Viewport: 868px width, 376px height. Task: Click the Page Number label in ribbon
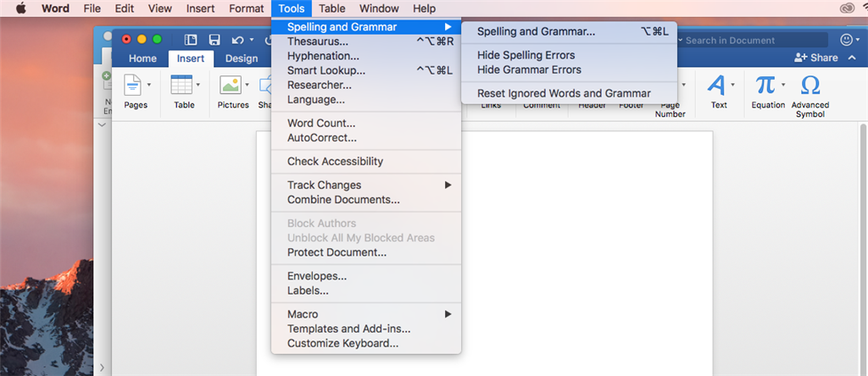[x=670, y=109]
